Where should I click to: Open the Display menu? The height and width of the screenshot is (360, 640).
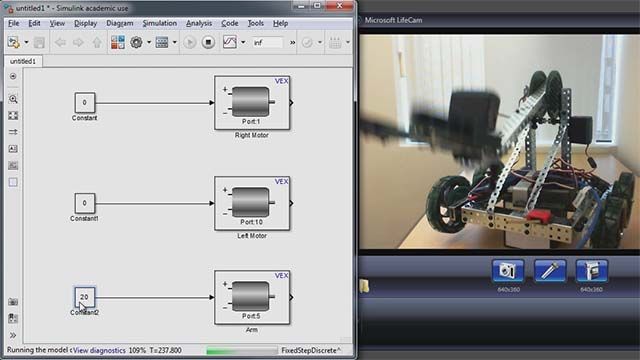85,24
